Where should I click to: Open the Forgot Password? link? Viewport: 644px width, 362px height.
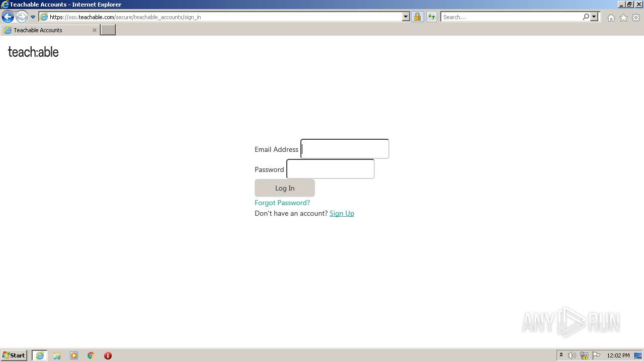coord(282,203)
